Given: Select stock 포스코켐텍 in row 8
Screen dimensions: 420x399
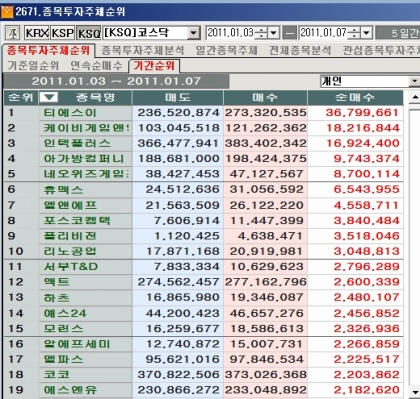Looking at the screenshot, I should coord(77,221).
